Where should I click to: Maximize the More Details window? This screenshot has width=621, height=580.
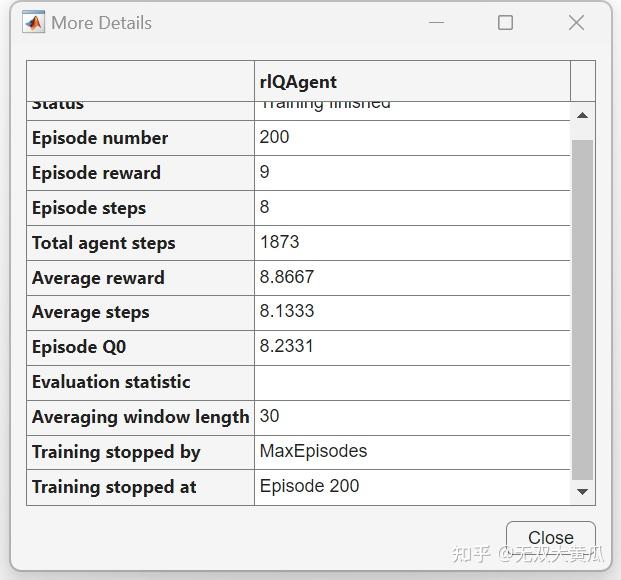tap(505, 22)
